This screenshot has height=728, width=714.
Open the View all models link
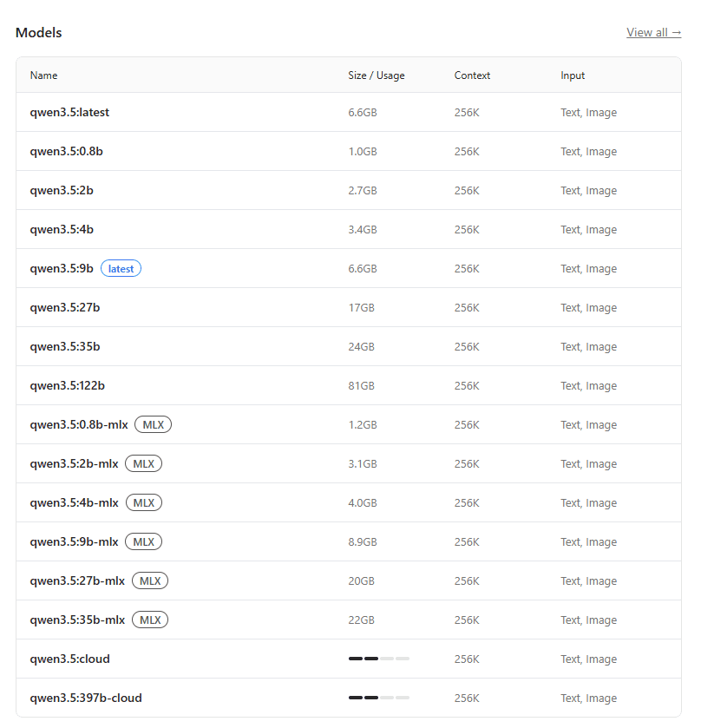tap(653, 32)
